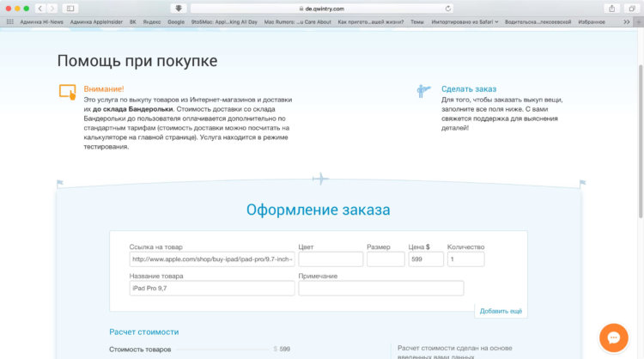
Task: Open the Share icon in Safari toolbar
Action: [x=612, y=9]
